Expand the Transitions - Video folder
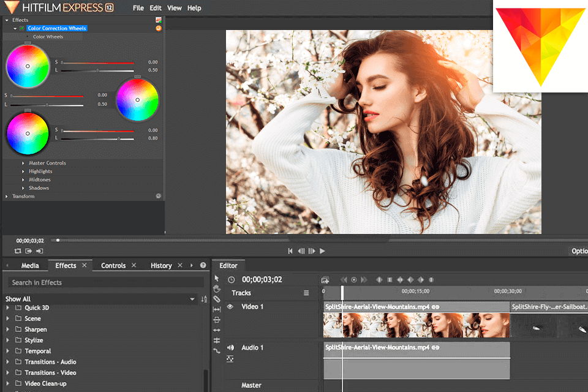This screenshot has height=392, width=588. coord(7,373)
